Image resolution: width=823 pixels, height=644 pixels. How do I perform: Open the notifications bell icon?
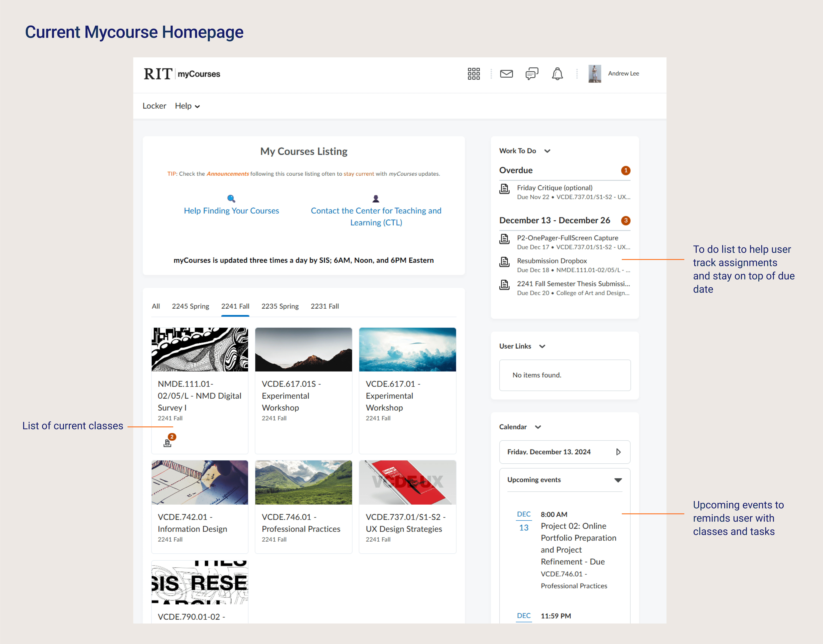(557, 74)
